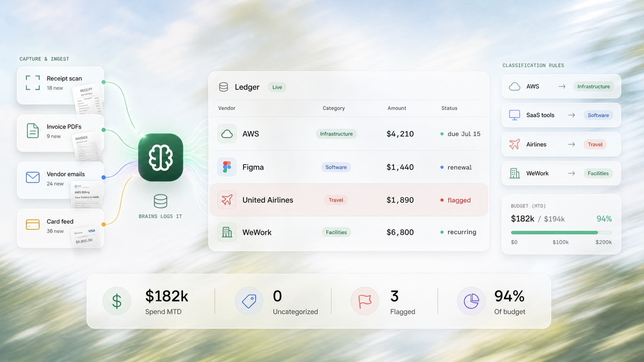The height and width of the screenshot is (362, 644).
Task: Open the green Brains app icon
Action: [x=161, y=157]
